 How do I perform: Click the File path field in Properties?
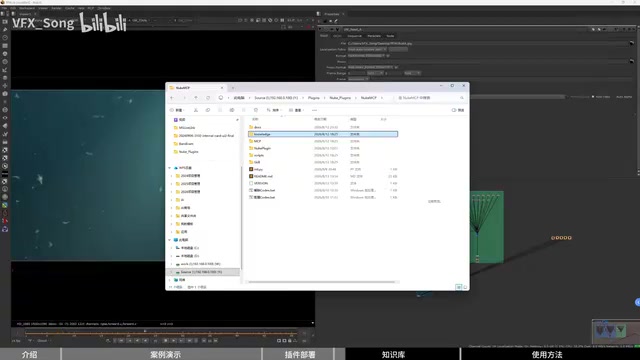pyautogui.click(x=487, y=43)
